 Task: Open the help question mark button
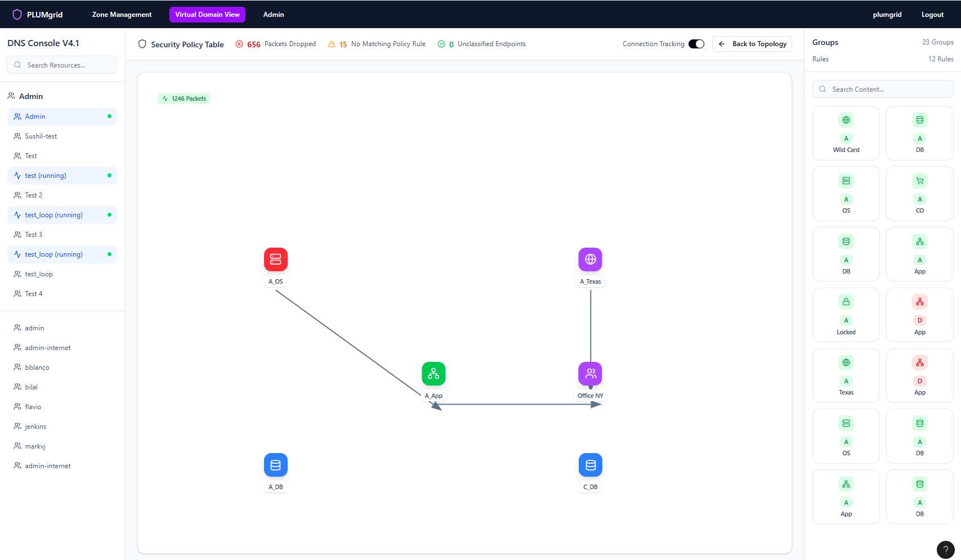945,550
